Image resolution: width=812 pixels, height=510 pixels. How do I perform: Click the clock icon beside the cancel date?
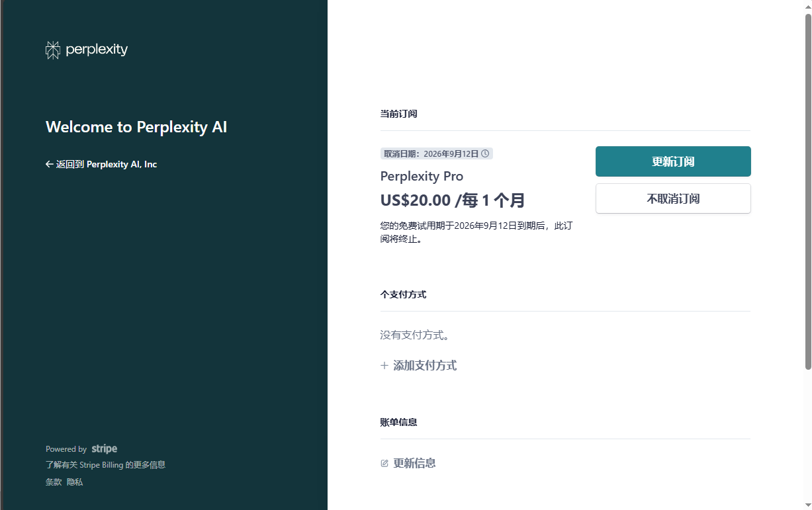485,153
